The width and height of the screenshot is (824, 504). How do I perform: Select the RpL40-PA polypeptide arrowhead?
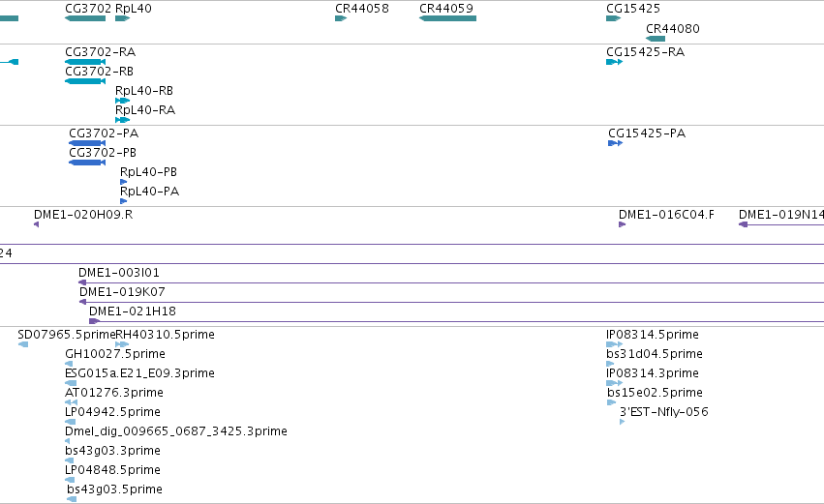124,201
